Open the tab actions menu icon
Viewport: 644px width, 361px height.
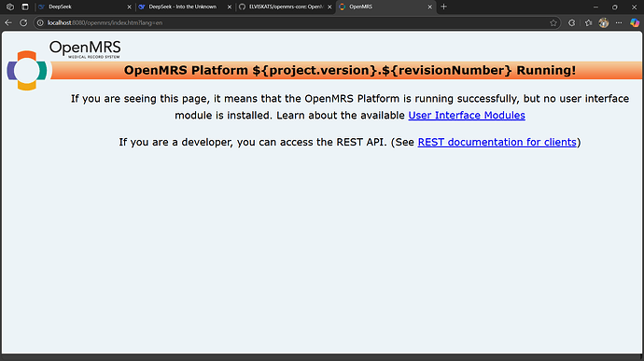click(x=25, y=7)
